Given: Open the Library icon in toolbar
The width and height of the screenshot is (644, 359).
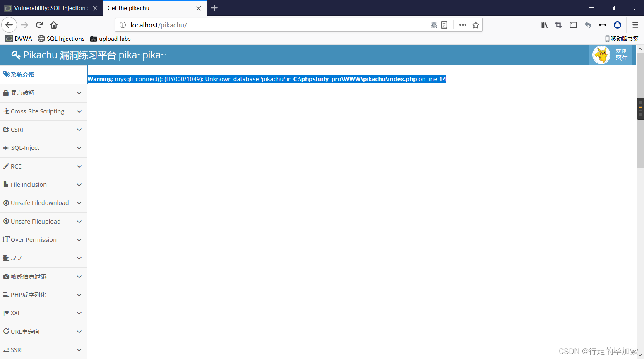Looking at the screenshot, I should click(x=544, y=25).
